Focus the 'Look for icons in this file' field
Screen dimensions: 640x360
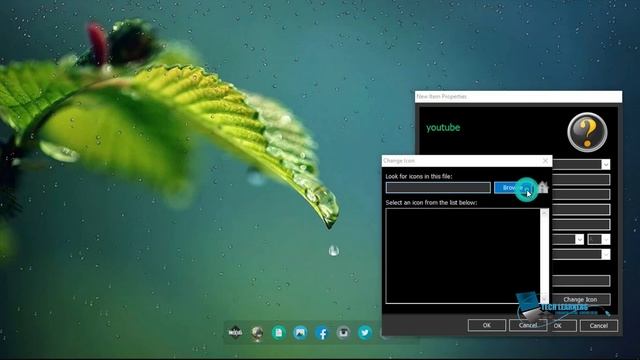pyautogui.click(x=438, y=188)
